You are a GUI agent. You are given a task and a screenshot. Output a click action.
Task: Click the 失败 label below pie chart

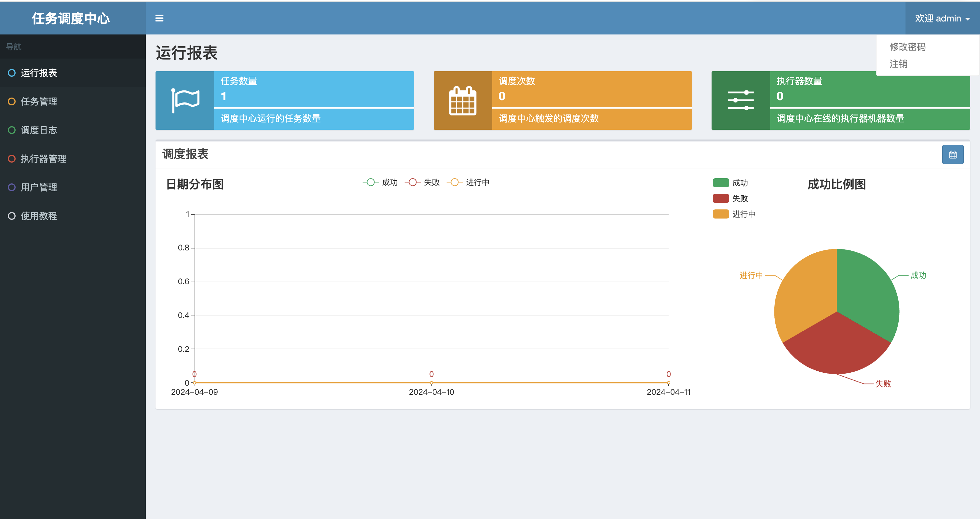[883, 384]
